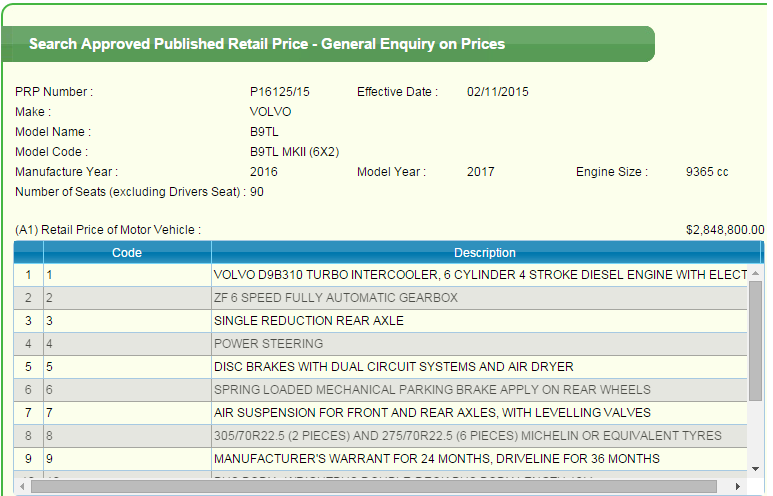Select the SINGLE REDUCTION REAR AXLE row
This screenshot has width=773, height=496.
point(381,320)
